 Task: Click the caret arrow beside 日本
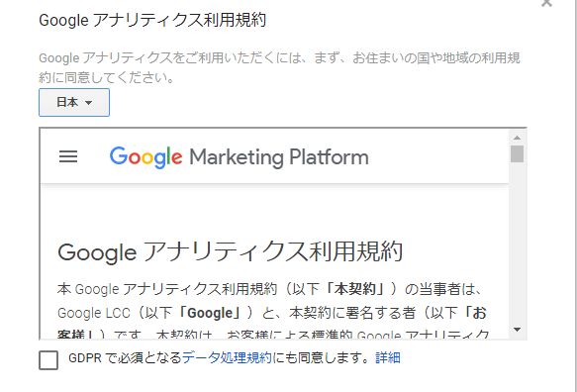(88, 103)
